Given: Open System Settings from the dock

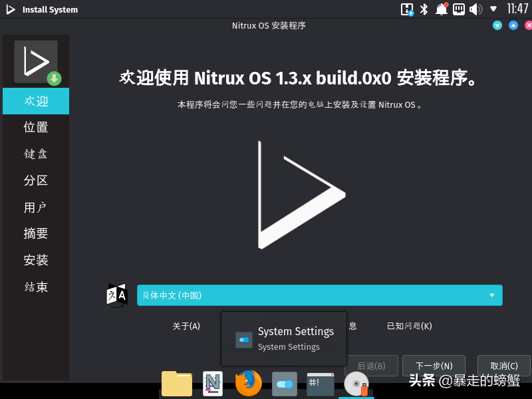Looking at the screenshot, I should (284, 384).
